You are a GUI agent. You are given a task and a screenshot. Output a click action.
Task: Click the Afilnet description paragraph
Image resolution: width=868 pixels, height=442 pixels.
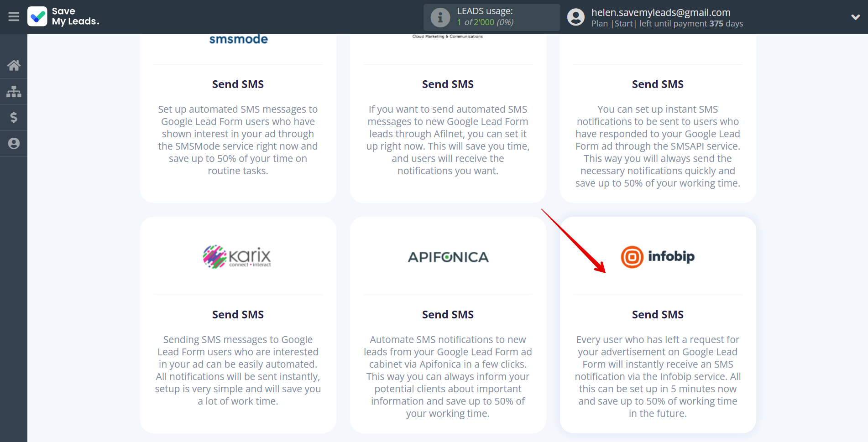point(448,140)
